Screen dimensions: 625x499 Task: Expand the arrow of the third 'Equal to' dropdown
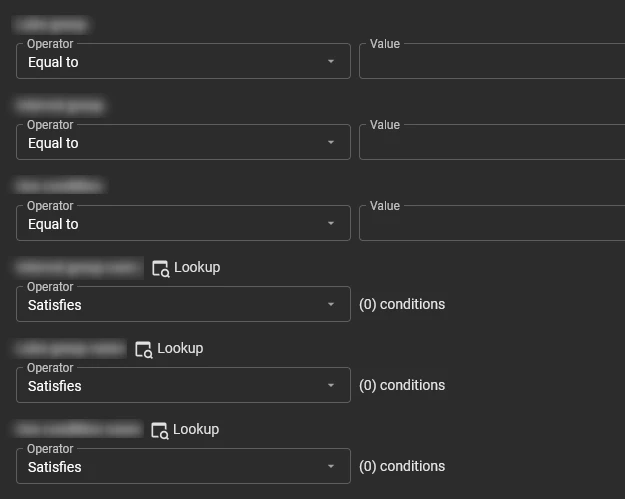(x=331, y=224)
